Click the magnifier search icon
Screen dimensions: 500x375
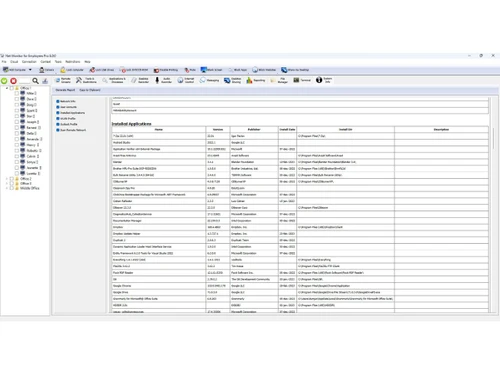[35, 81]
